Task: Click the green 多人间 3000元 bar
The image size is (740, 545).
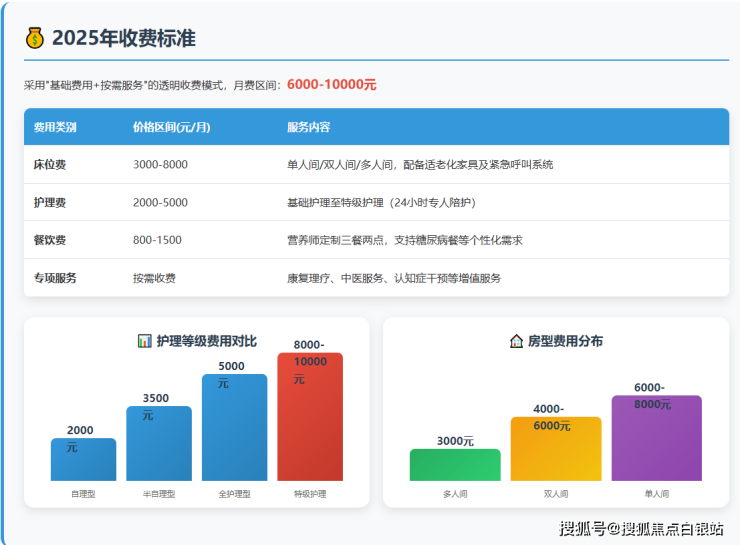Action: (x=455, y=465)
